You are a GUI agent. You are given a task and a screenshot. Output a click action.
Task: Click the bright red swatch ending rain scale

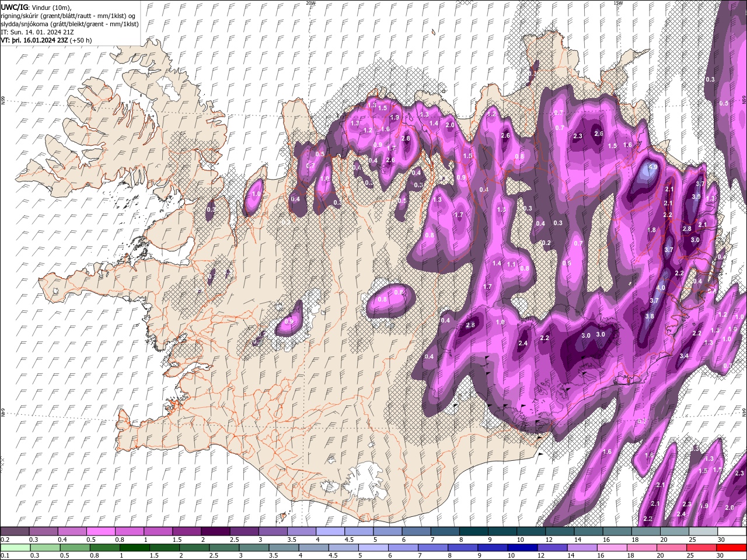tap(731, 548)
